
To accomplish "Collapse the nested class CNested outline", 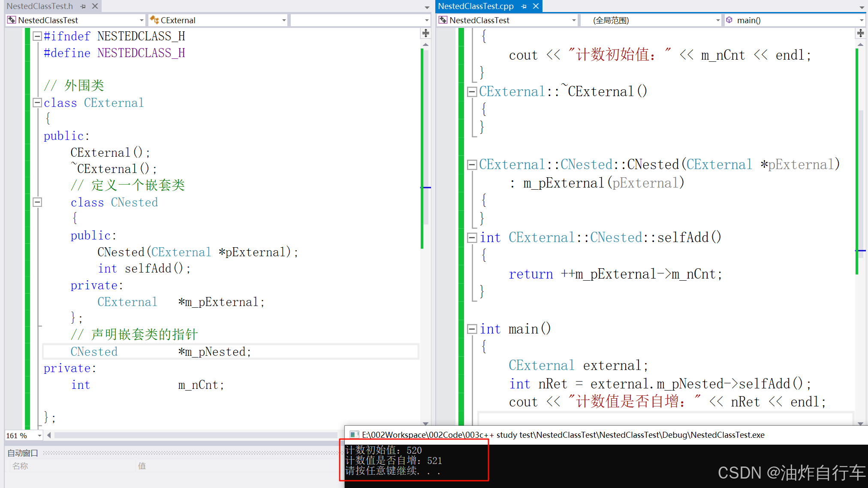I will [37, 202].
